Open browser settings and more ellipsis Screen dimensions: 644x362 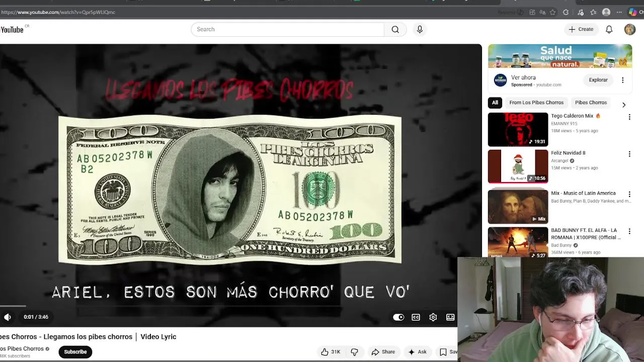[x=619, y=12]
